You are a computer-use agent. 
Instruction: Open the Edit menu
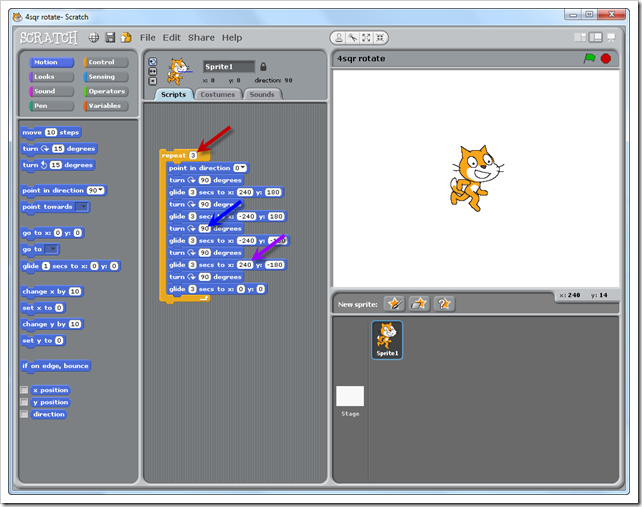click(x=172, y=38)
